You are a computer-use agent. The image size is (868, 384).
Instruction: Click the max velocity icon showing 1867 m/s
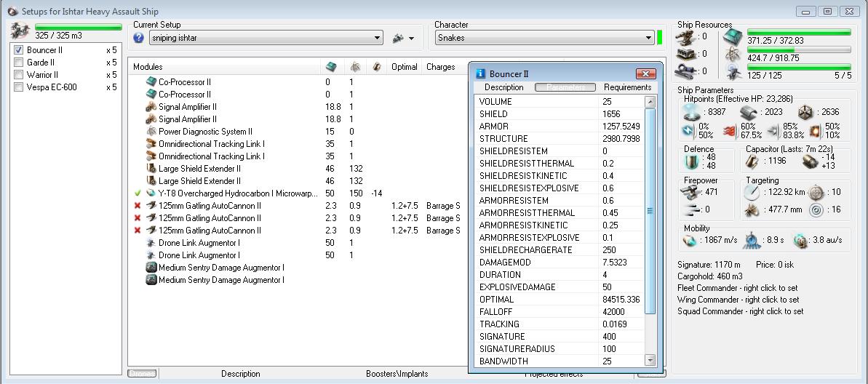pos(689,240)
